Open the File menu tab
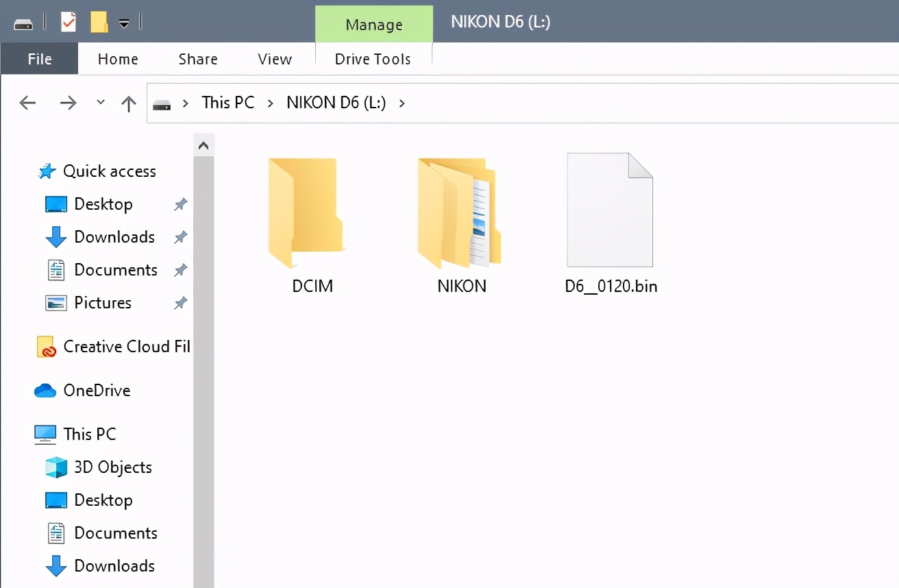This screenshot has height=588, width=899. (x=40, y=59)
